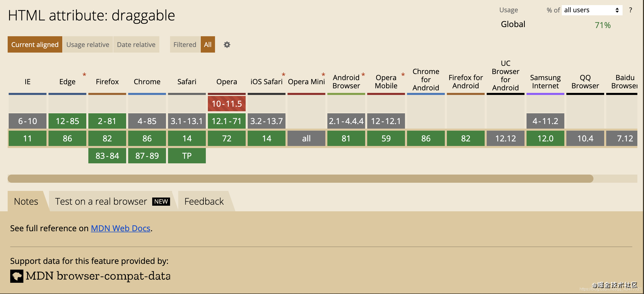Image resolution: width=644 pixels, height=294 pixels.
Task: Click the asterisk beside Opera Mobile
Action: 403,75
